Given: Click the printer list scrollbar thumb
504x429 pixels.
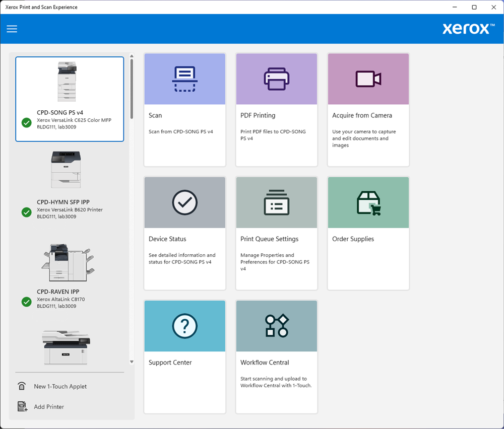Looking at the screenshot, I should tap(132, 89).
